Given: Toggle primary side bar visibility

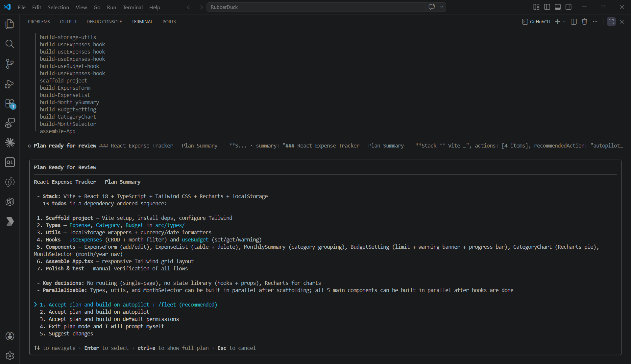Looking at the screenshot, I should (547, 7).
